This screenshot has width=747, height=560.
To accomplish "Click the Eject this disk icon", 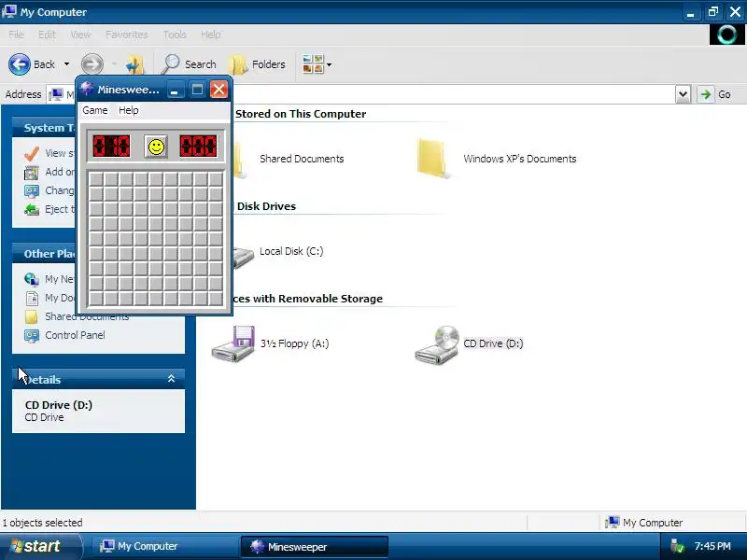I will (32, 209).
